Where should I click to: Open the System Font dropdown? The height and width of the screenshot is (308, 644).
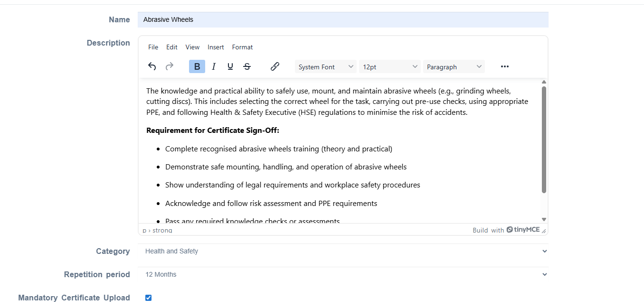pyautogui.click(x=326, y=67)
